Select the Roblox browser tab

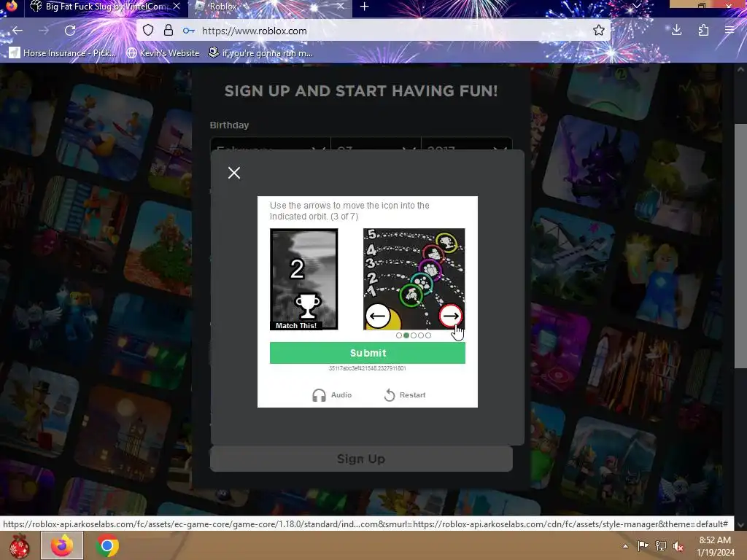(270, 7)
